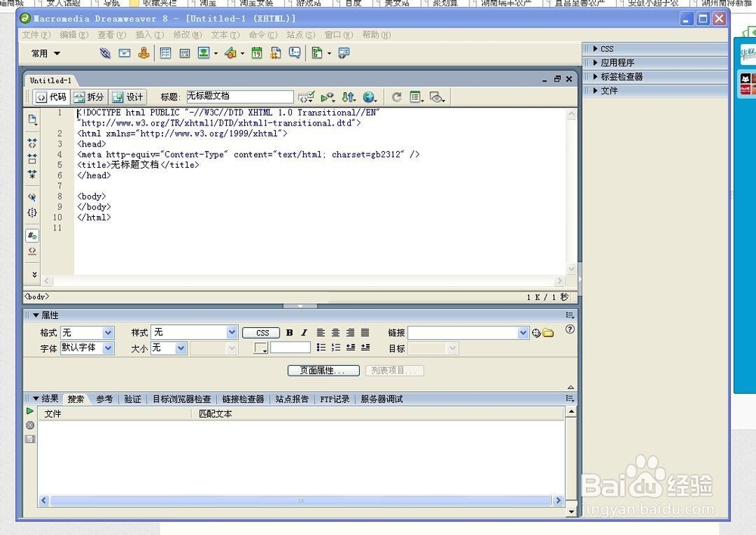Insert a hyperlink from the Insert bar
The width and height of the screenshot is (756, 535).
[x=104, y=53]
